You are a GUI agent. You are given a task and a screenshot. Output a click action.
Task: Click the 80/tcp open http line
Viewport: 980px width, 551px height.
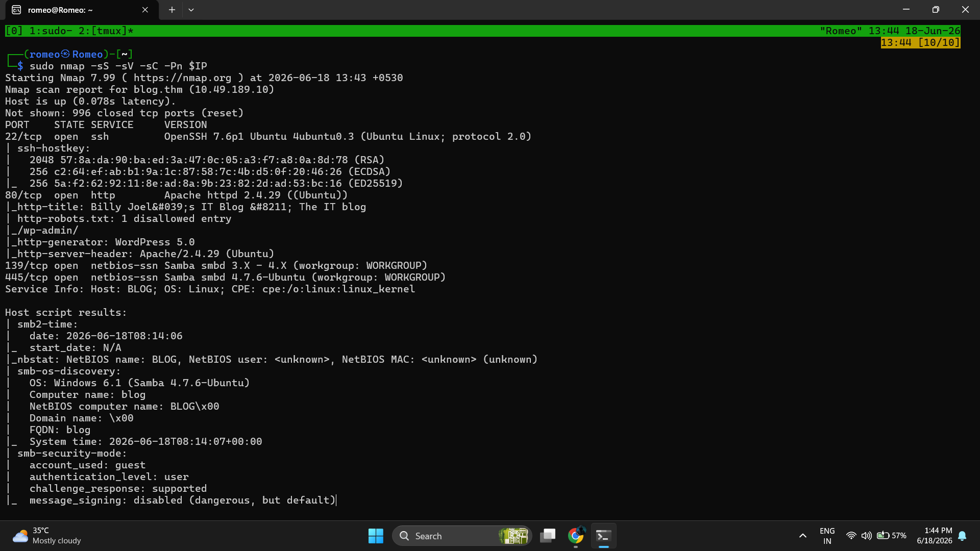177,195
